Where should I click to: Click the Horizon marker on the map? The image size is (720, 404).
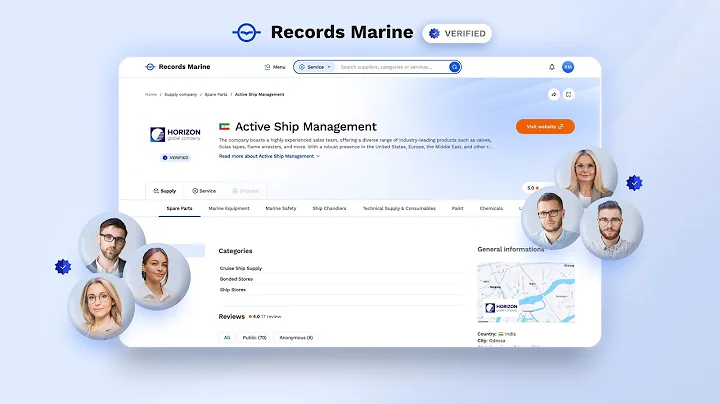502,308
